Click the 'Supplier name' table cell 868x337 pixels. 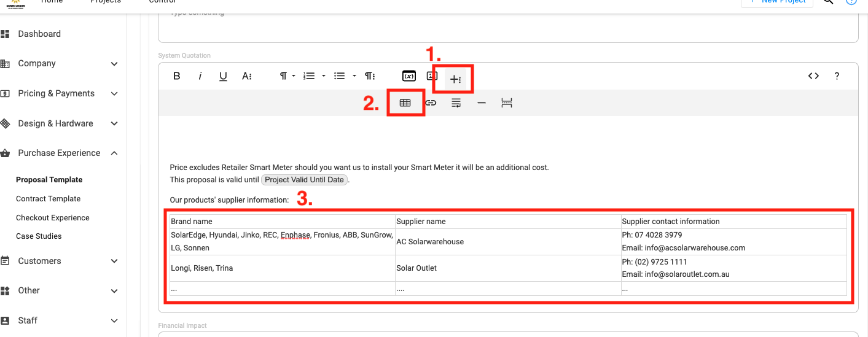click(x=508, y=222)
